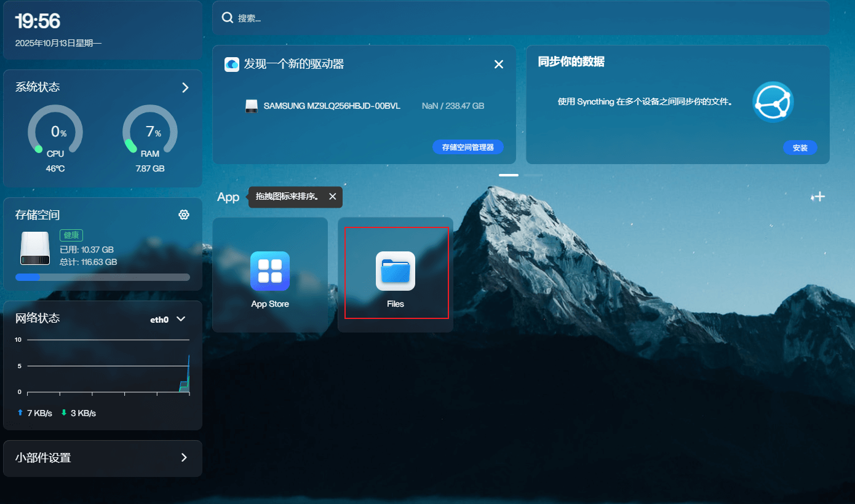Select the SAMSUNG MZ9LQ256HBJD drive entry

332,106
